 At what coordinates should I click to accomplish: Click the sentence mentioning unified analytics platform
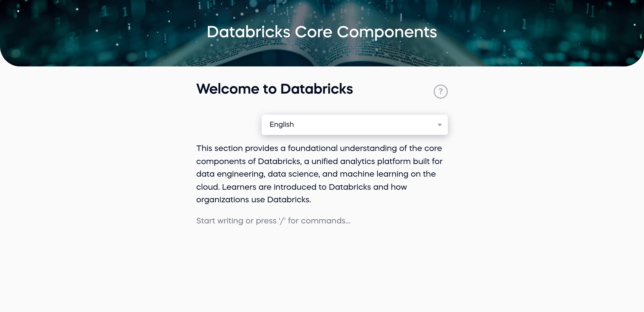(319, 161)
